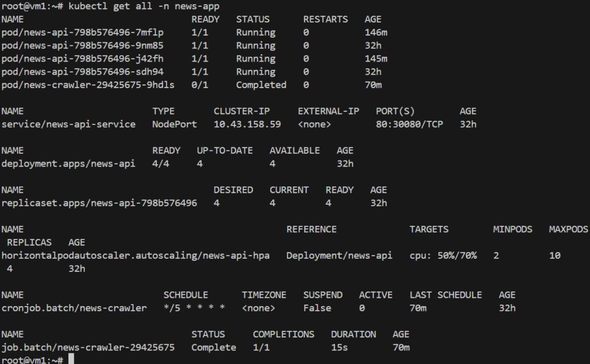Select cronjob.batch/news-crawler name
The height and width of the screenshot is (364, 590).
pos(73,308)
